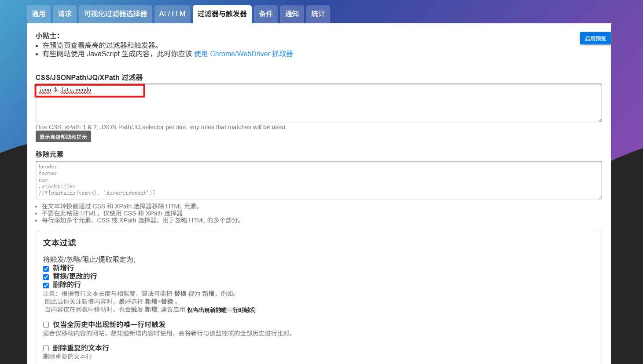
Task: Click into the CSS/JSONPath/JQ/XPath filter textarea
Action: (319, 103)
